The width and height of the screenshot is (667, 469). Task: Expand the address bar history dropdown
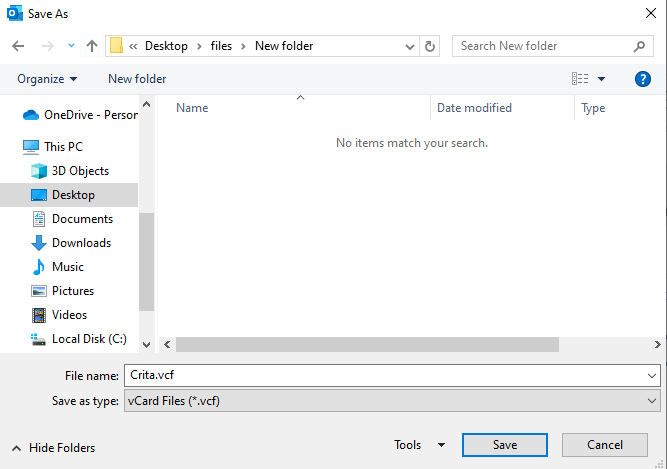410,46
